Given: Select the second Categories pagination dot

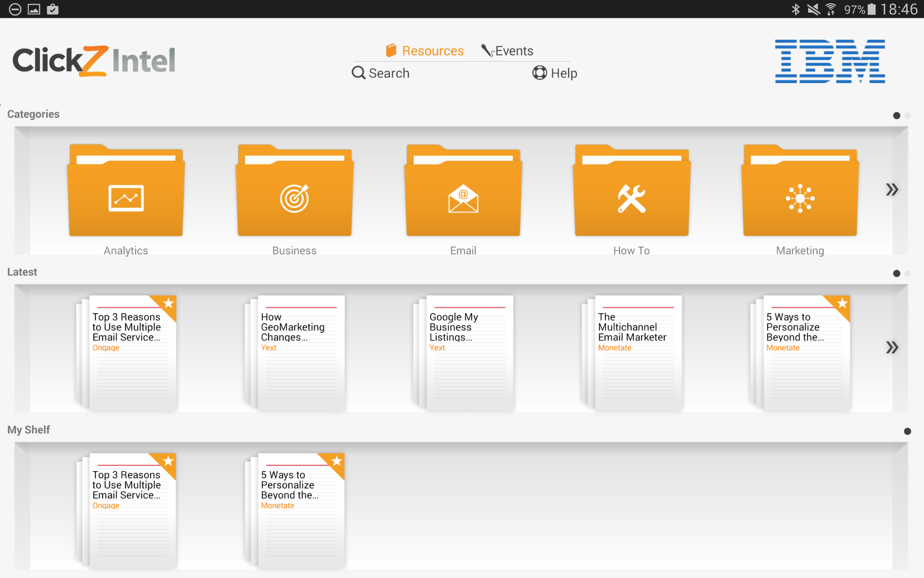Looking at the screenshot, I should 908,116.
